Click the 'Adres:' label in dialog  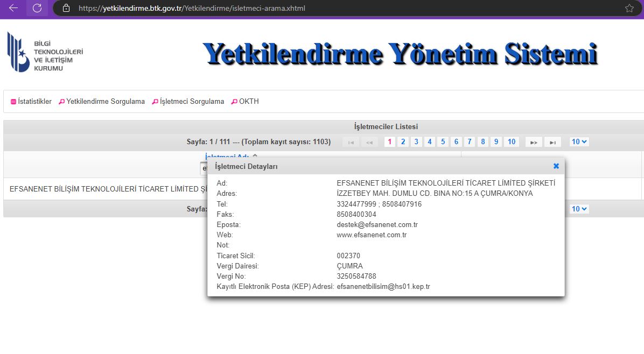pos(227,194)
